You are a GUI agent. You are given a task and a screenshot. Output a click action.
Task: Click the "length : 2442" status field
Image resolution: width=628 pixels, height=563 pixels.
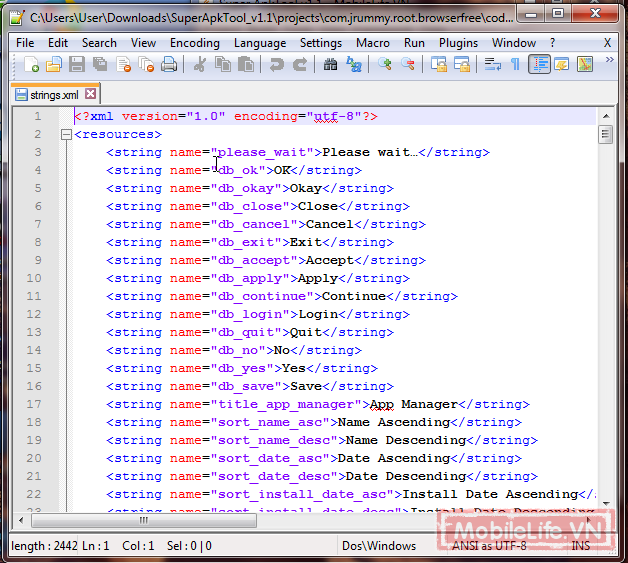point(44,546)
